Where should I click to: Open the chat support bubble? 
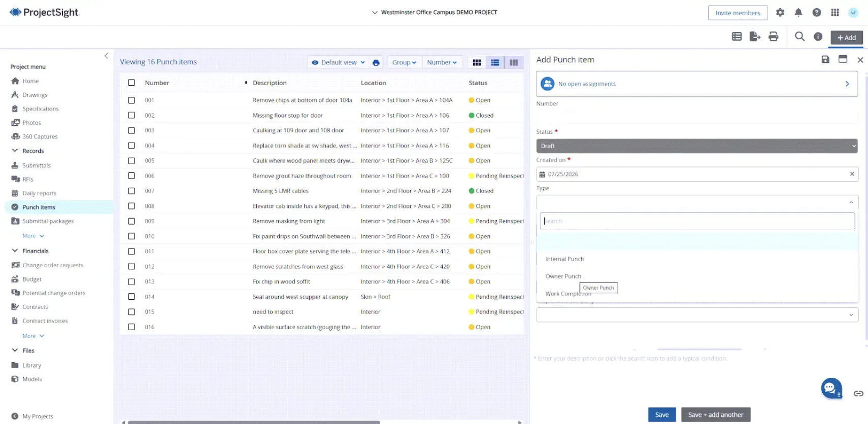point(831,388)
